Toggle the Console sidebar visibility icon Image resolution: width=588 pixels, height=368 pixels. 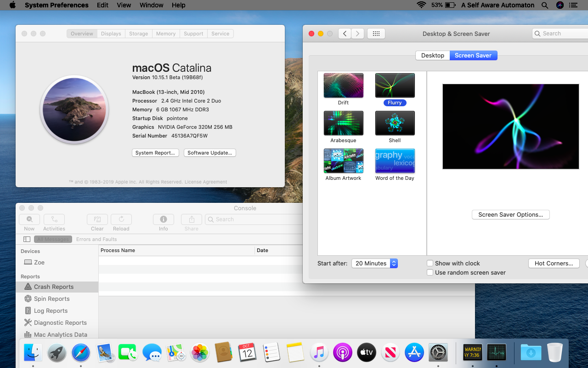(x=27, y=239)
